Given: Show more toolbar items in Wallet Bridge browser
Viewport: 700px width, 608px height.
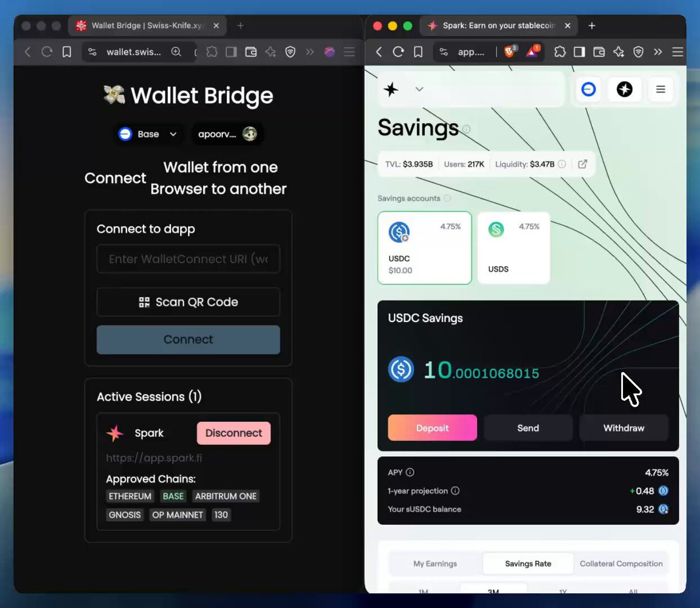Looking at the screenshot, I should (310, 52).
